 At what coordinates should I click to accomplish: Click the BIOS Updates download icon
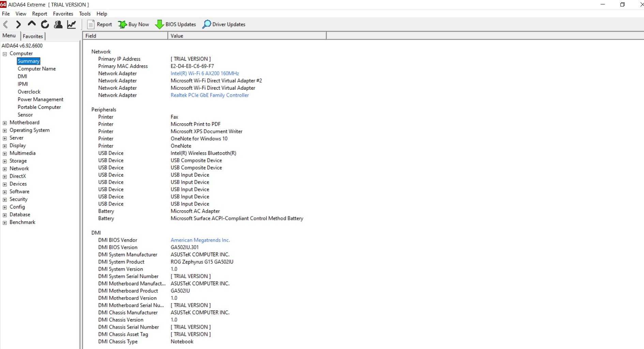(159, 24)
